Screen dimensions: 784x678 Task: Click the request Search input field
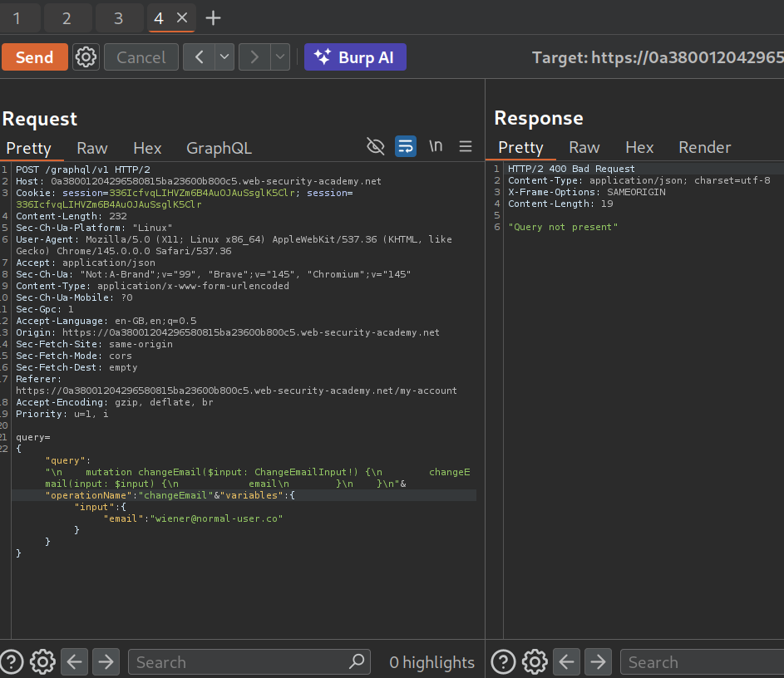click(x=237, y=661)
